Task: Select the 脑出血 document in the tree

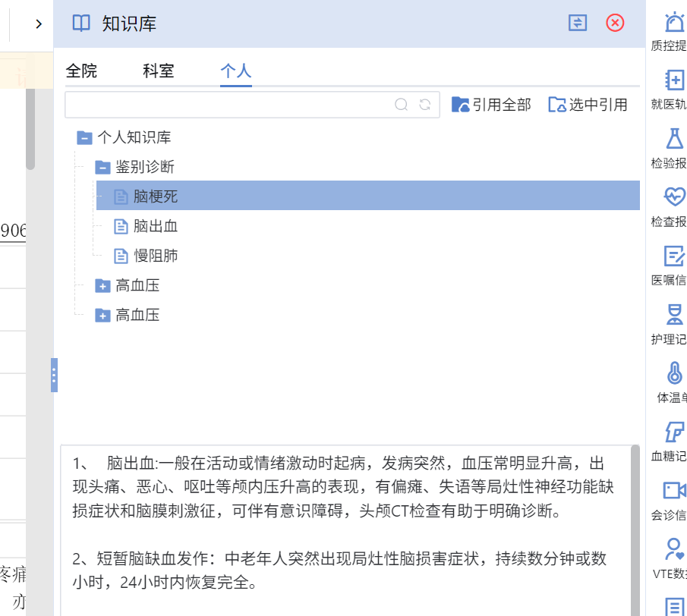Action: [155, 226]
